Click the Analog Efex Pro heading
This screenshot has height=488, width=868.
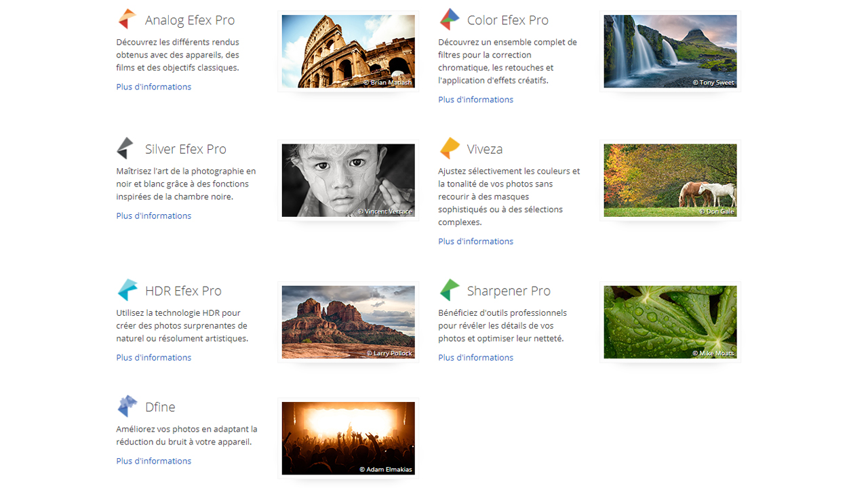click(190, 20)
